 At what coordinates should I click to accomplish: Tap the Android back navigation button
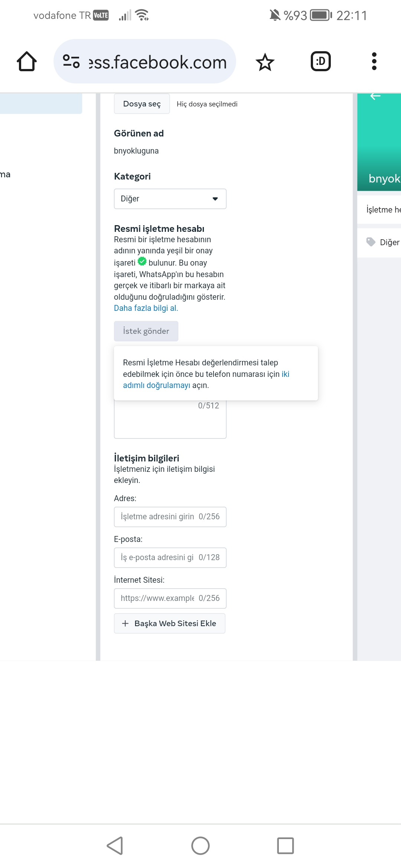coord(115,846)
